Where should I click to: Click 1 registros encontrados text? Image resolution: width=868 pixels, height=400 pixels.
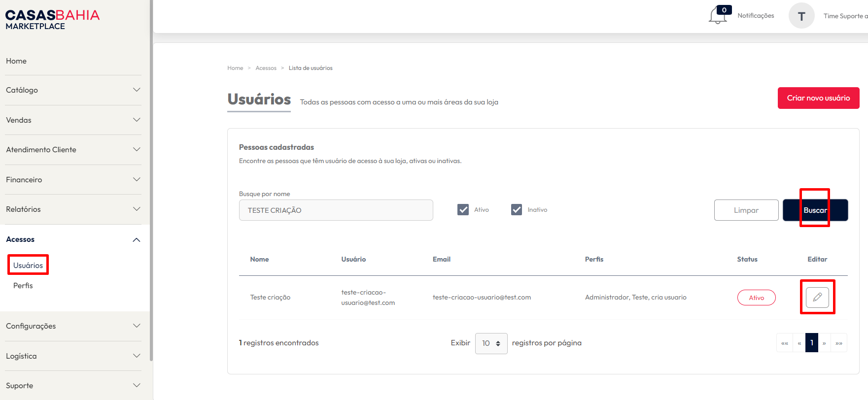pyautogui.click(x=279, y=343)
